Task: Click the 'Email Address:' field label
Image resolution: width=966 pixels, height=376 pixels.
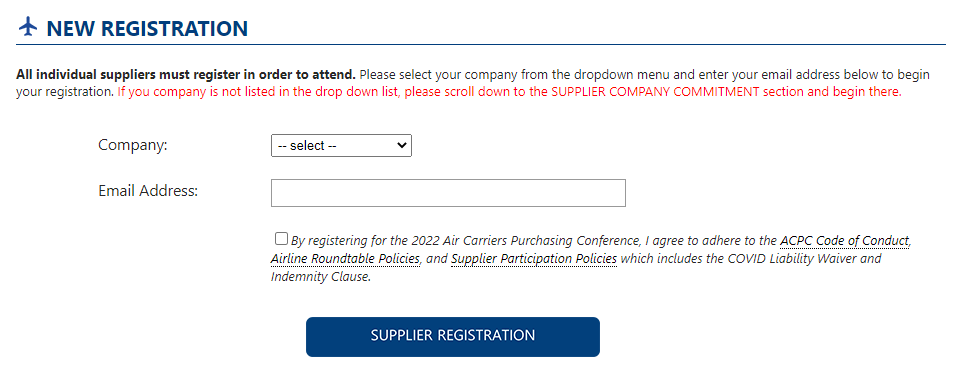Action: pyautogui.click(x=148, y=191)
